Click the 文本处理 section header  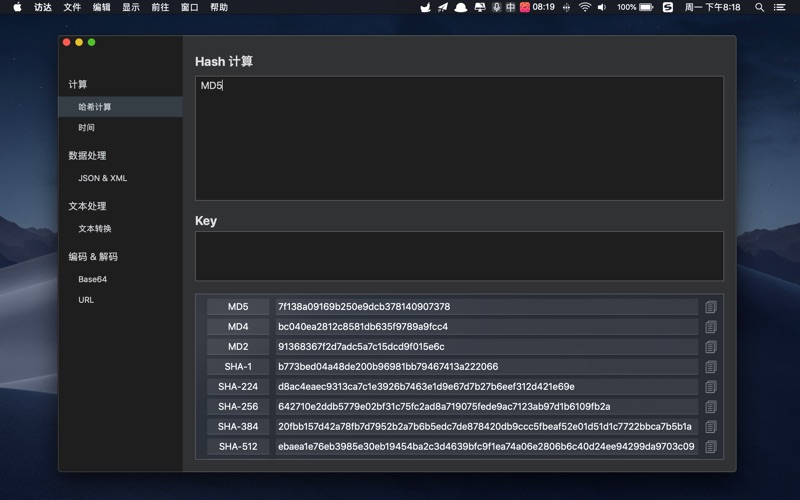(87, 206)
